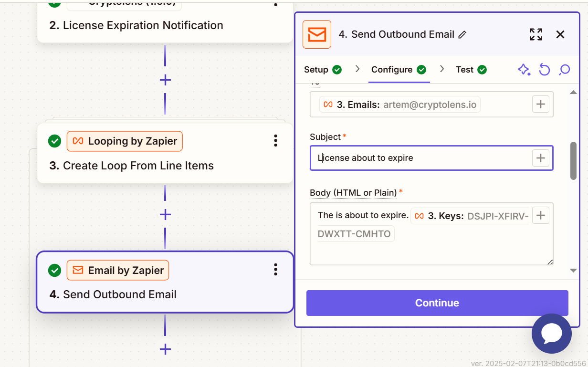Screen dimensions: 588x367
Task: Open three-dot menu on License Expiration Notification step
Action: [x=275, y=3]
